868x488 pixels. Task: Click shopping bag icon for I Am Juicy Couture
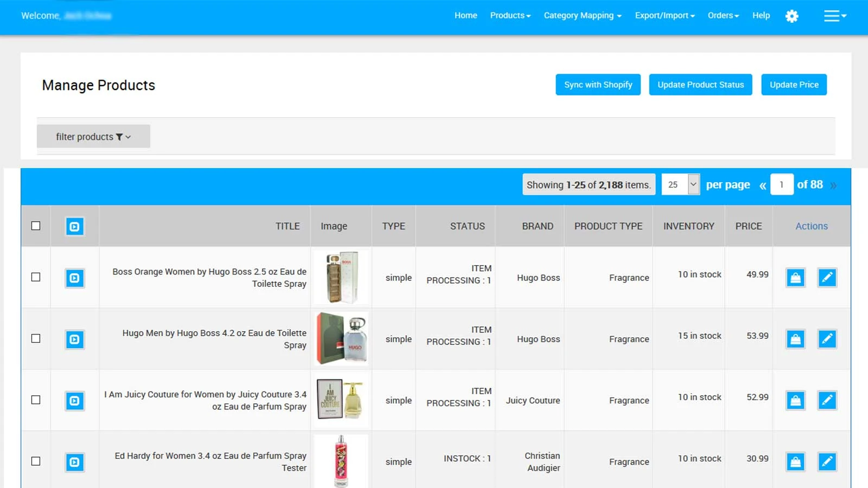pos(795,400)
